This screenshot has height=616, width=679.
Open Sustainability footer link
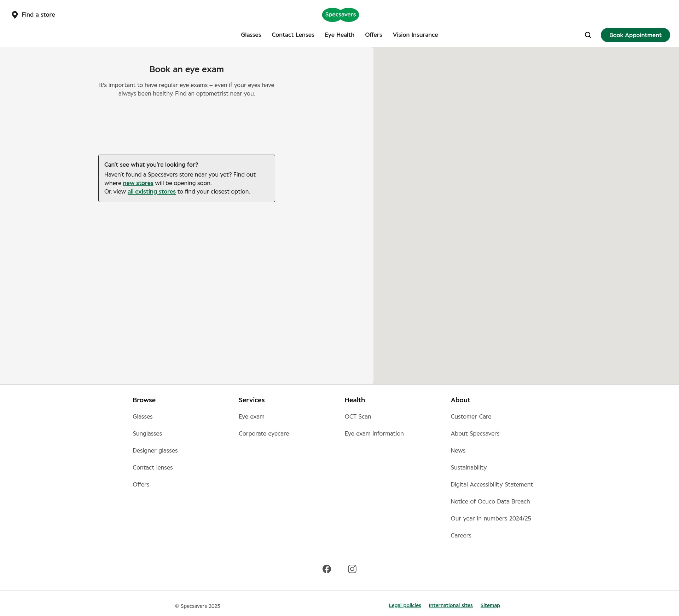(x=469, y=467)
